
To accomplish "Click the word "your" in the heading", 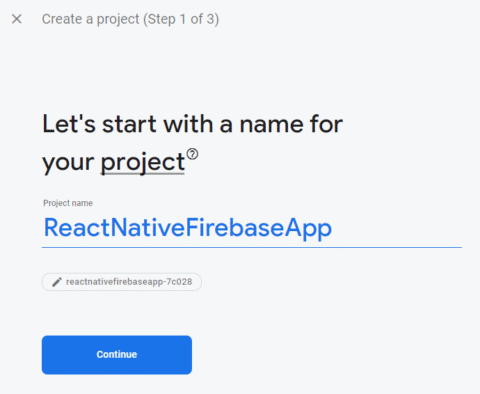I will pos(68,162).
